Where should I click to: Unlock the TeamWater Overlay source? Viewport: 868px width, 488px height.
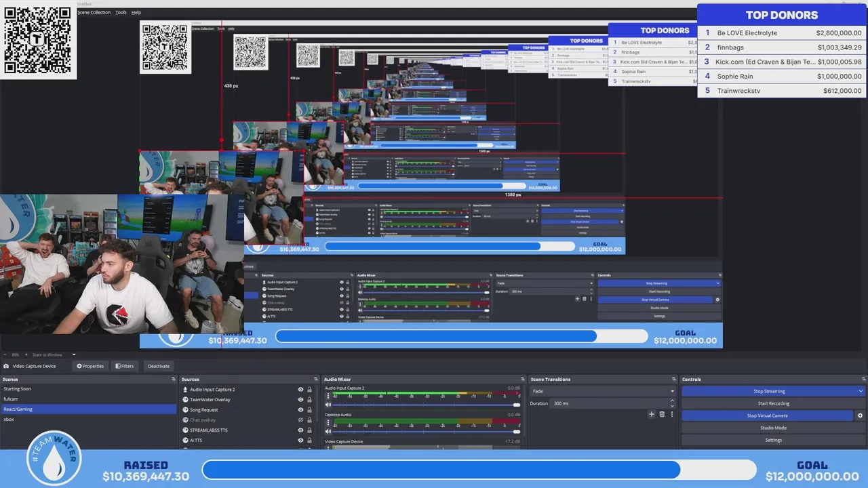tap(310, 400)
